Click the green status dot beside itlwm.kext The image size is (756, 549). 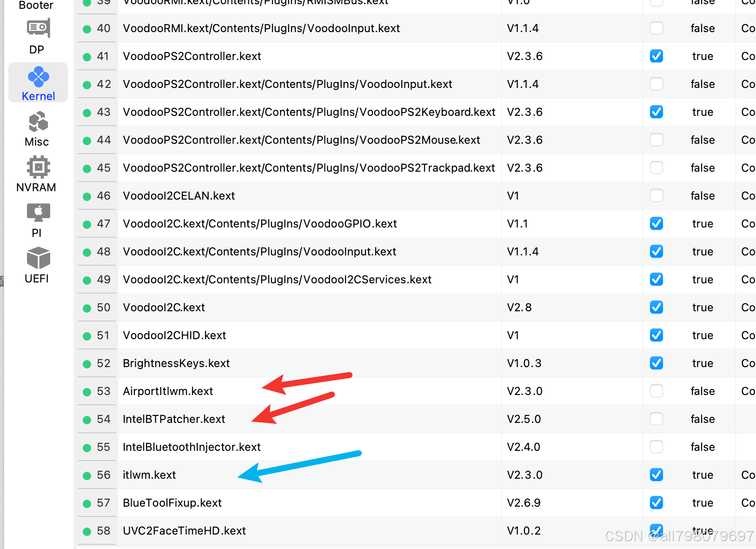86,475
